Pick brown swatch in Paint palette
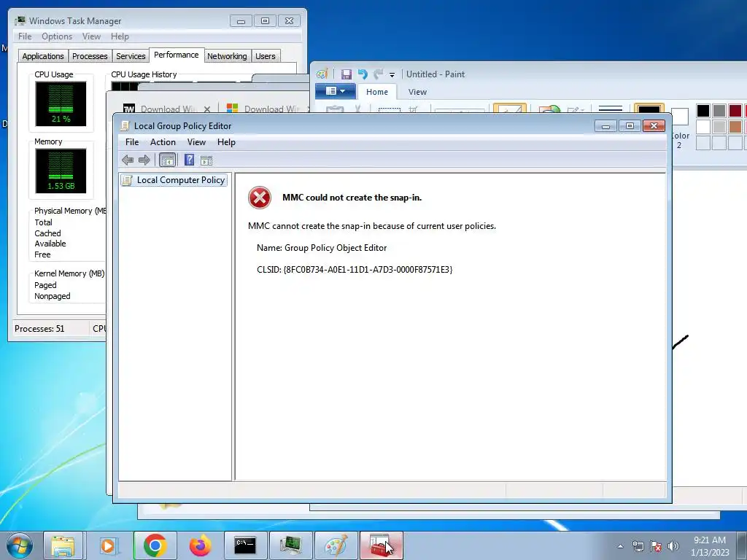747x560 pixels. coord(735,127)
